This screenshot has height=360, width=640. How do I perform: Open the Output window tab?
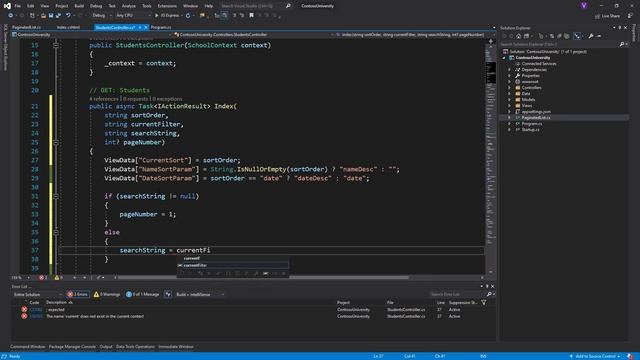[106, 347]
